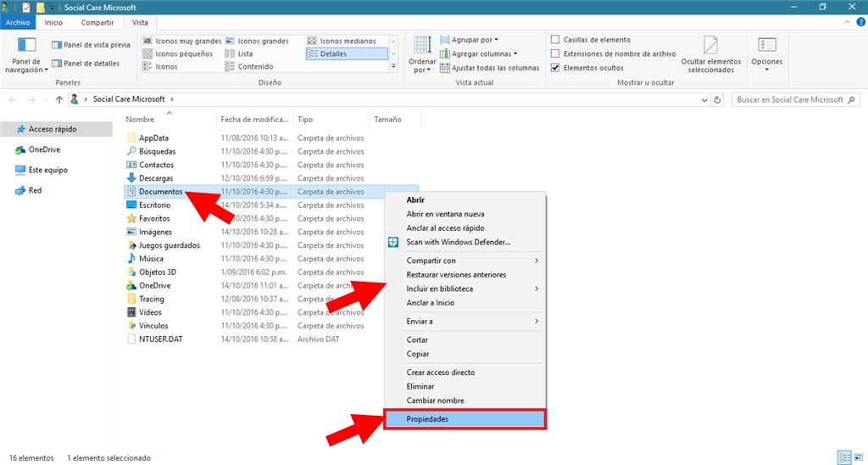Toggle Panel de detalles
The width and height of the screenshot is (868, 465).
86,63
